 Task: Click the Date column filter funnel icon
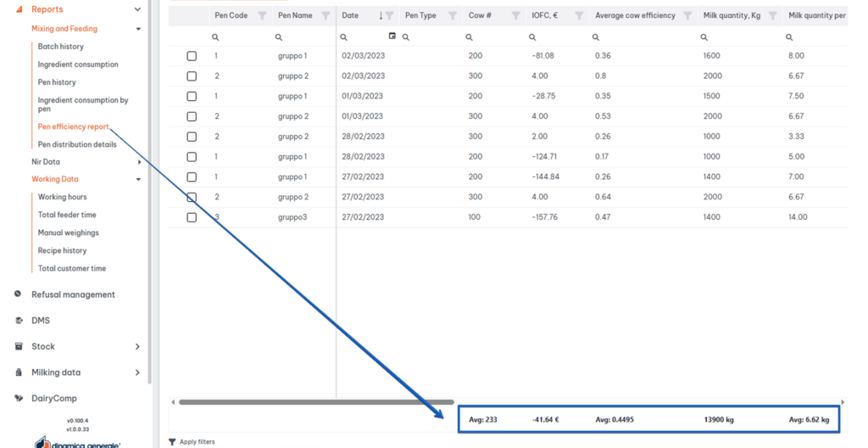pos(390,15)
